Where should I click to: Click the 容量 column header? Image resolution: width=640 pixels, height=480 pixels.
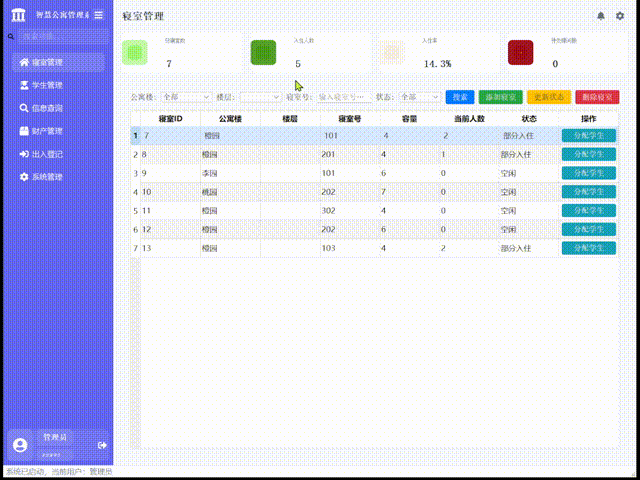(410, 119)
